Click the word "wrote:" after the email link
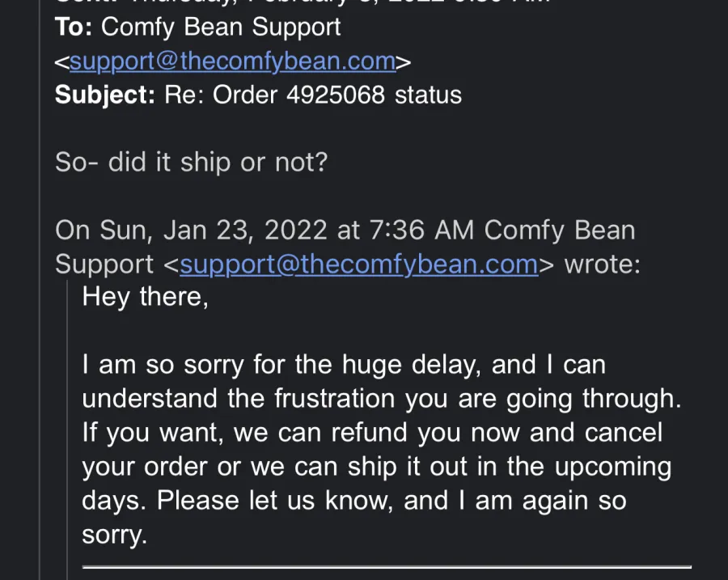 602,265
